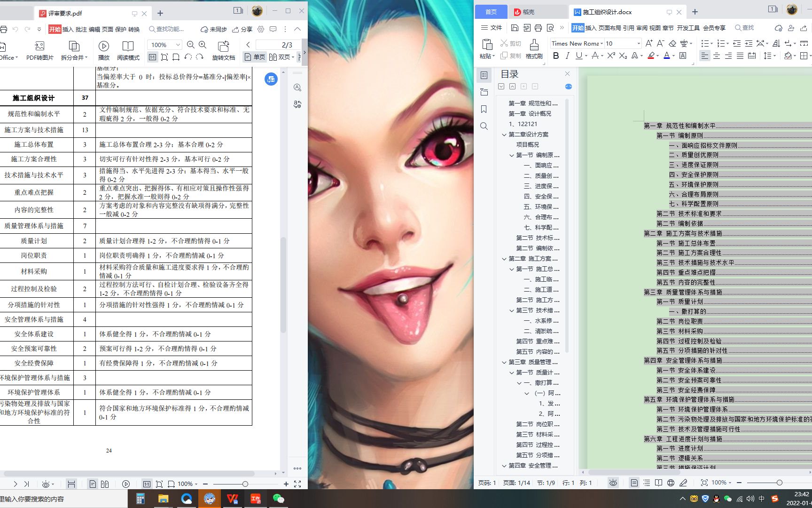Click the superscript X² icon
This screenshot has width=812, height=508.
611,56
